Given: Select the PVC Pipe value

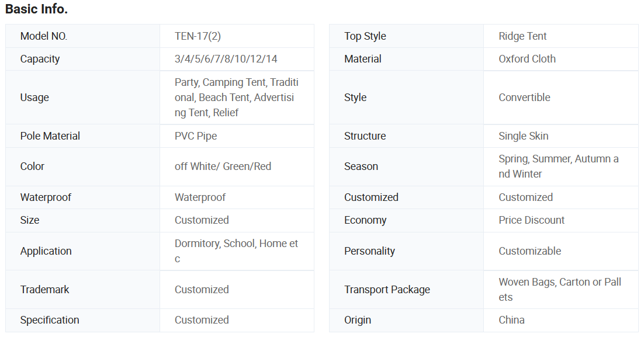Looking at the screenshot, I should point(196,136).
